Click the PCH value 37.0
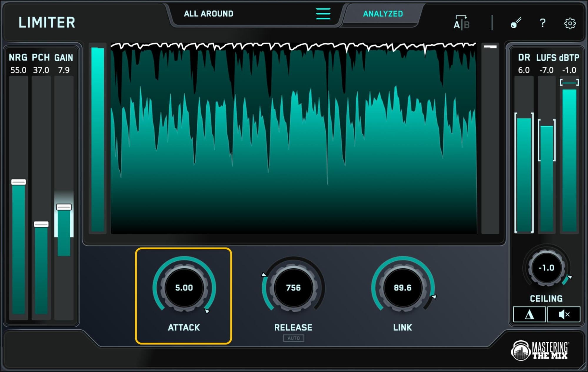This screenshot has height=372, width=588. pos(41,70)
